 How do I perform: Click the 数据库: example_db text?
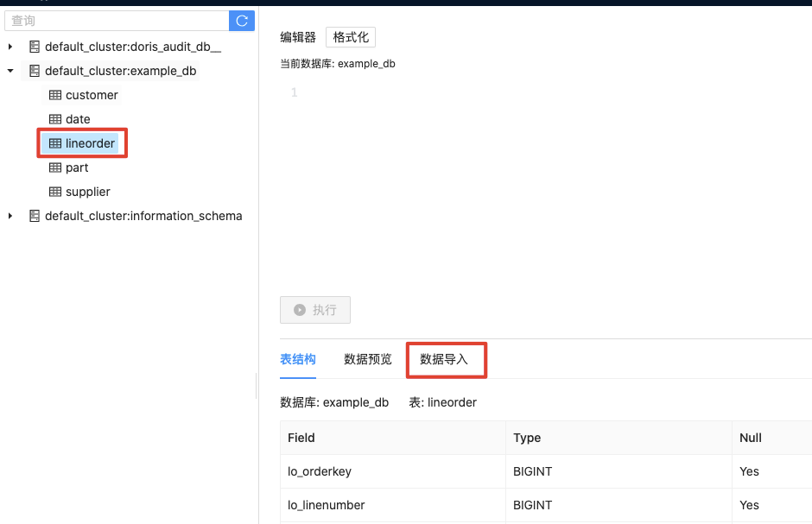click(x=334, y=402)
